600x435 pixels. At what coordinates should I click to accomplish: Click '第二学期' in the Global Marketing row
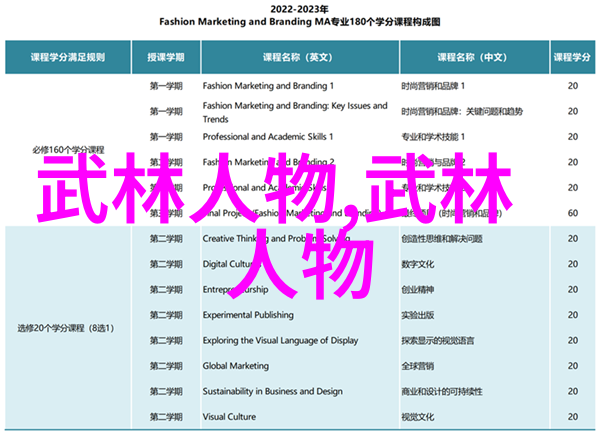click(166, 366)
